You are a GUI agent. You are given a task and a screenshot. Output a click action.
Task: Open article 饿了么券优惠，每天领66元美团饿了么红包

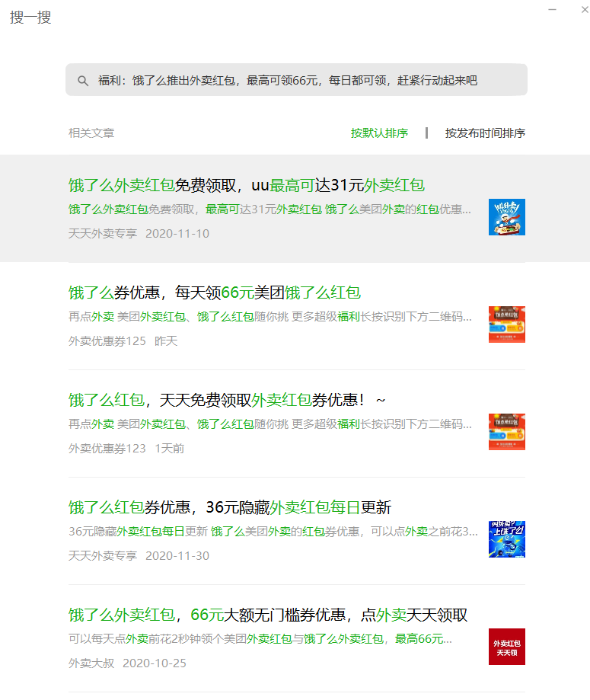(x=214, y=292)
